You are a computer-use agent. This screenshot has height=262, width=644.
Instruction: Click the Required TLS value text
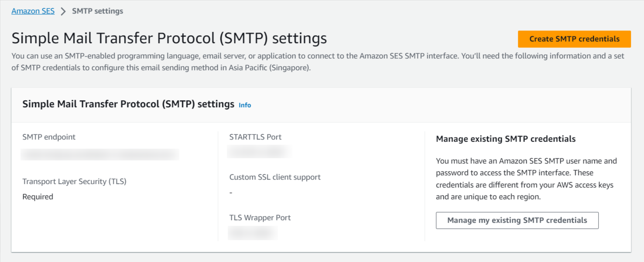pyautogui.click(x=38, y=197)
